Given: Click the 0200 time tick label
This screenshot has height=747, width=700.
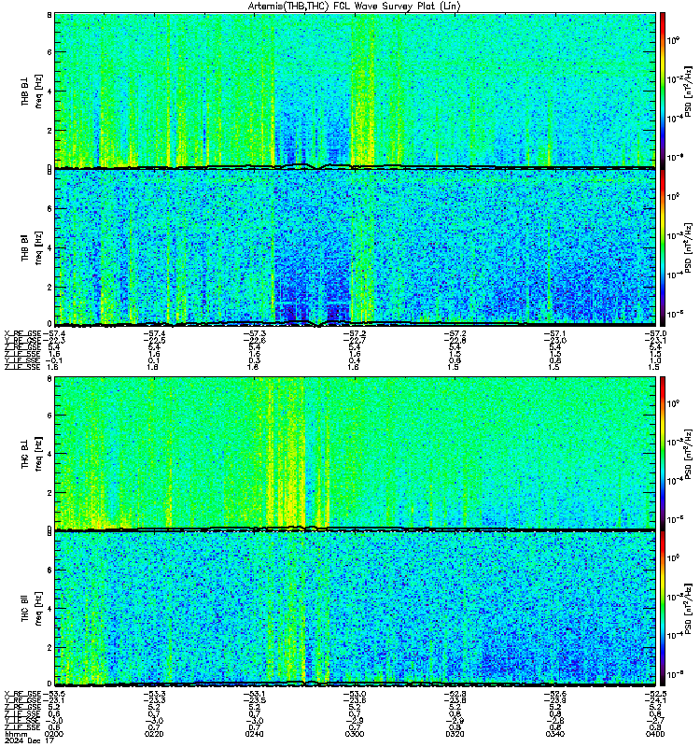Looking at the screenshot, I should coord(53,734).
